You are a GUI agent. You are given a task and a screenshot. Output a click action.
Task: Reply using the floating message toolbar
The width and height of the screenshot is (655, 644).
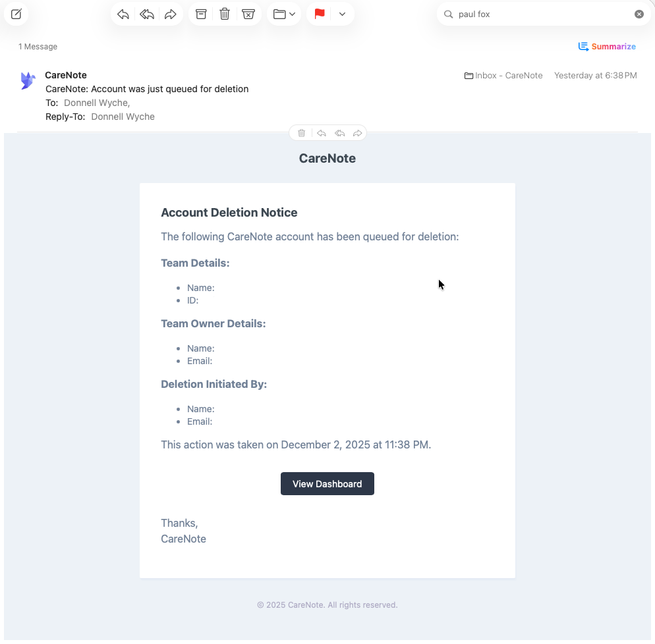322,132
